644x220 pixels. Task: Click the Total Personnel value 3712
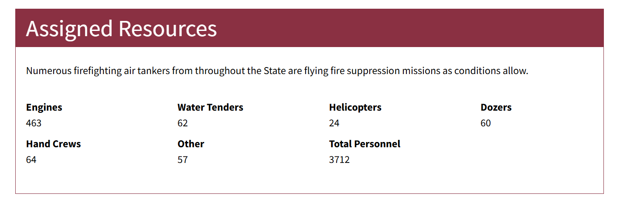[339, 160]
